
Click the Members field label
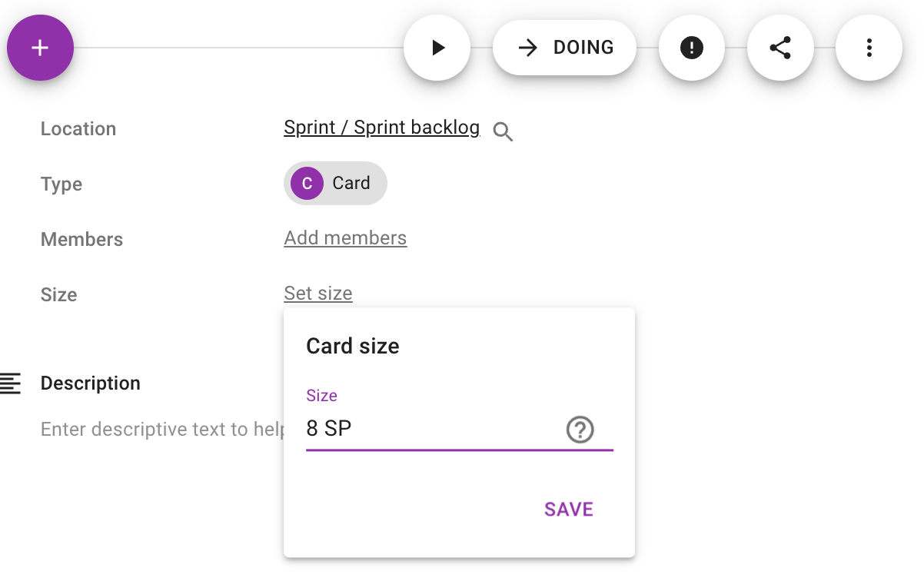[x=81, y=239]
